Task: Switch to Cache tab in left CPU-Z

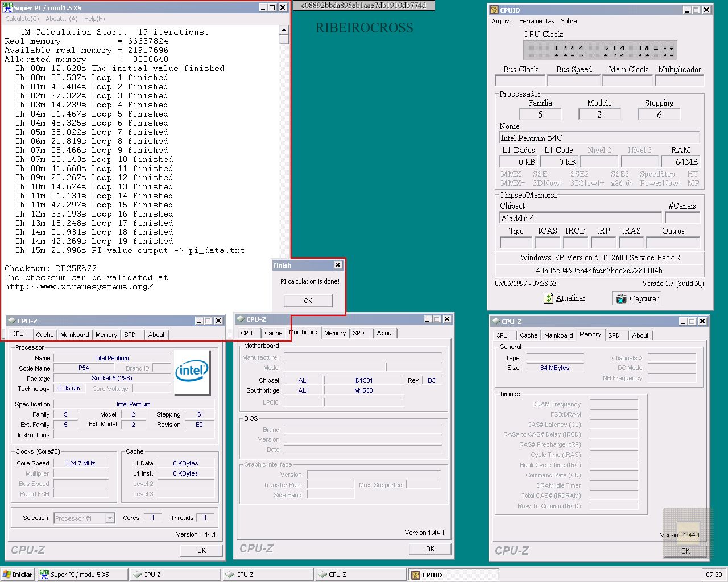Action: coord(45,335)
